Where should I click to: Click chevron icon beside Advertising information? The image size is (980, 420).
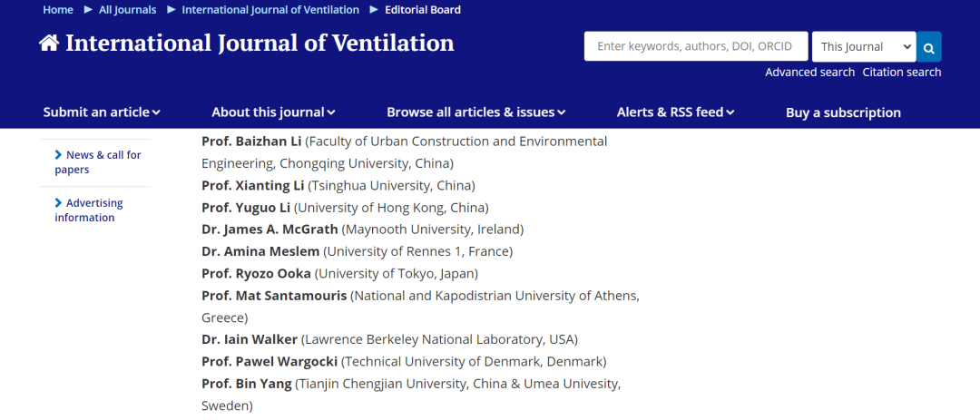(x=59, y=203)
